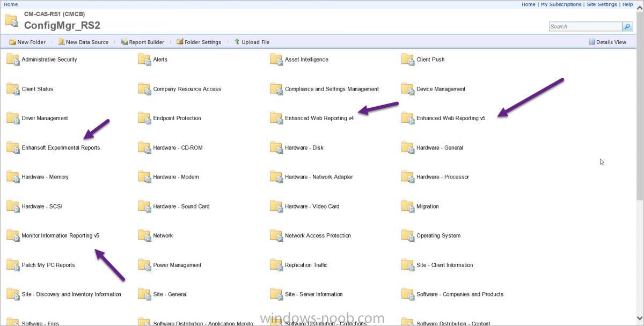644x326 pixels.
Task: Select the Site - General folder icon
Action: click(144, 294)
